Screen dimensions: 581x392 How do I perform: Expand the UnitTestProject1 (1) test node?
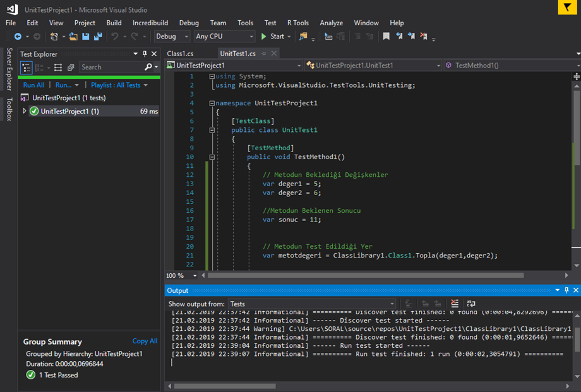(x=25, y=111)
